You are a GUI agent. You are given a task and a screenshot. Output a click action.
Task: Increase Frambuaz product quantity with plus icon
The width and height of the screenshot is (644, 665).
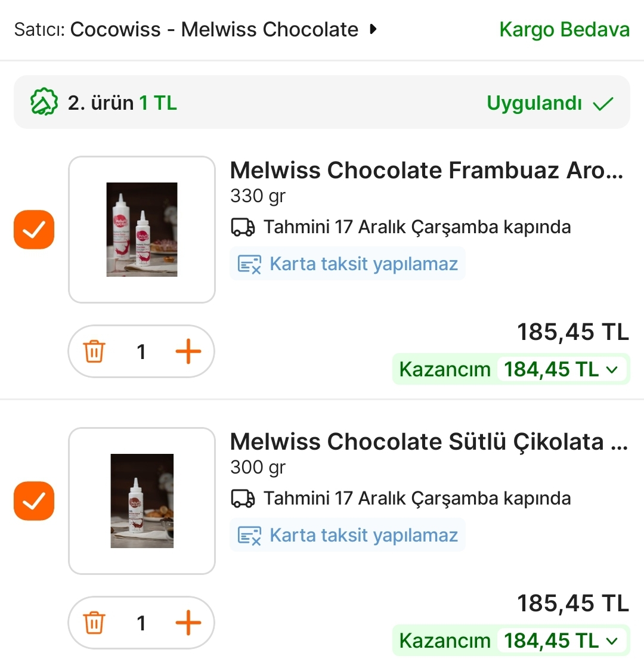tap(188, 352)
